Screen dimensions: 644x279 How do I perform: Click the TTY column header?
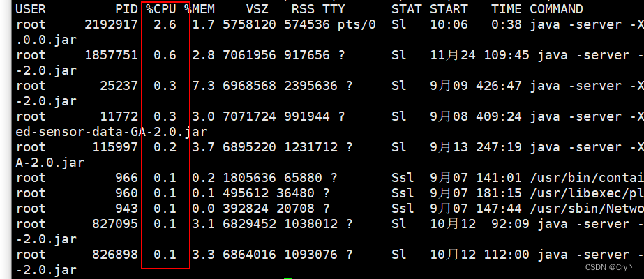click(334, 9)
